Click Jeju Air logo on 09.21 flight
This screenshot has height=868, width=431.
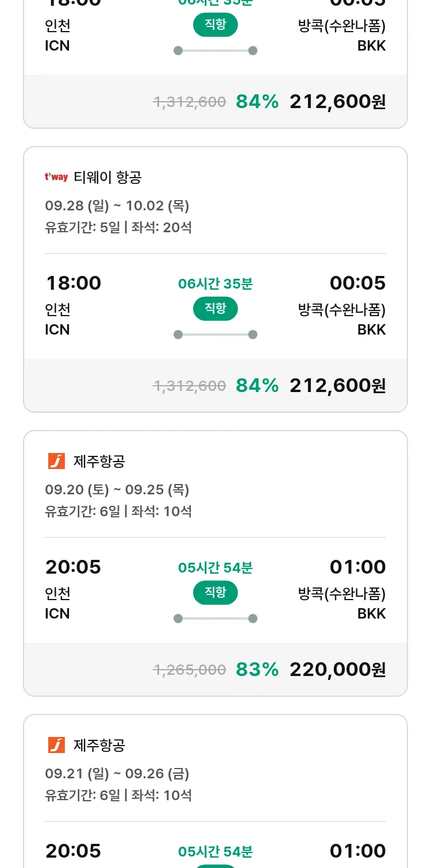click(x=56, y=745)
